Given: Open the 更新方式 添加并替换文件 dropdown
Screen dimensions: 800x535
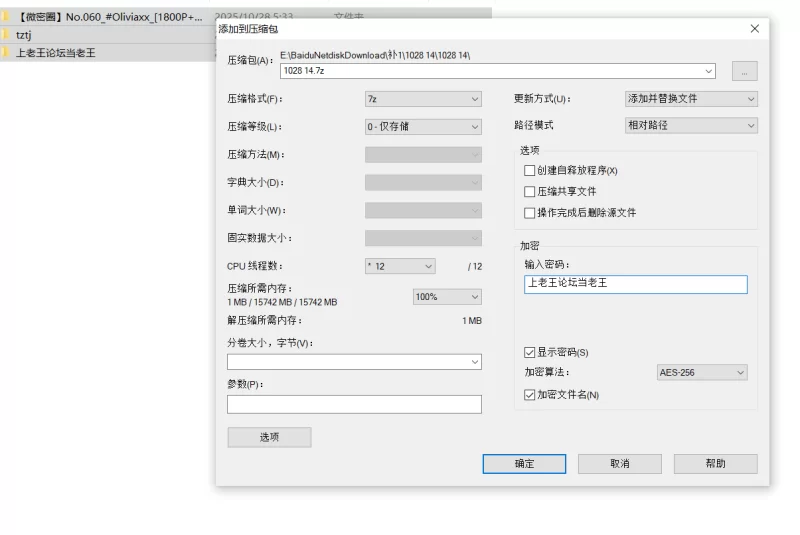Looking at the screenshot, I should (691, 99).
